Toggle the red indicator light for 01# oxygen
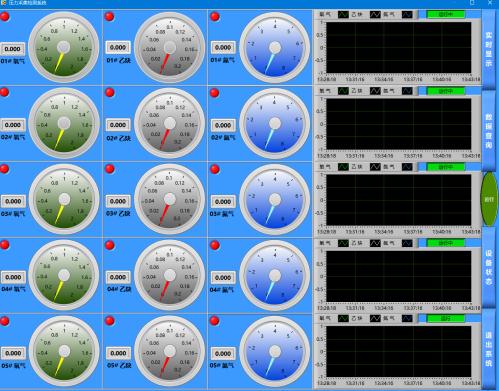 pyautogui.click(x=5, y=16)
